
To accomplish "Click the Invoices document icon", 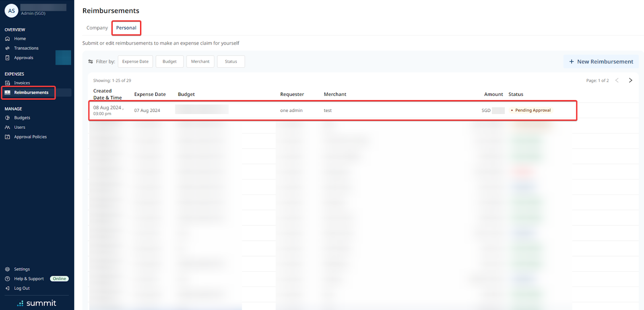I will point(7,83).
